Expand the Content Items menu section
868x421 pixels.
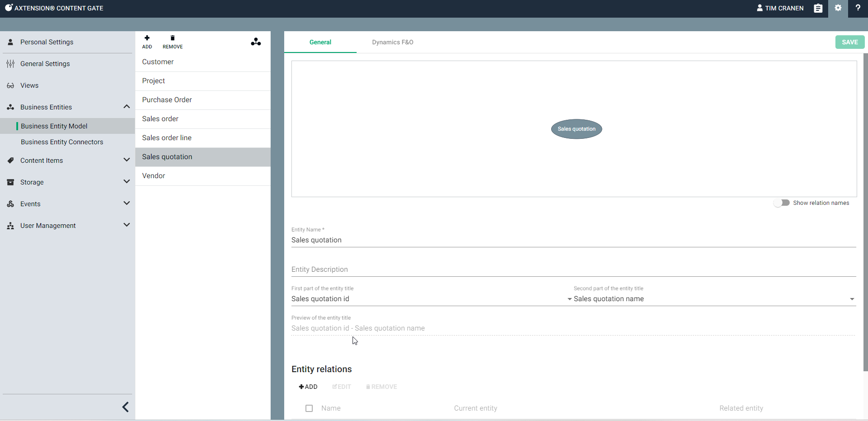point(126,160)
